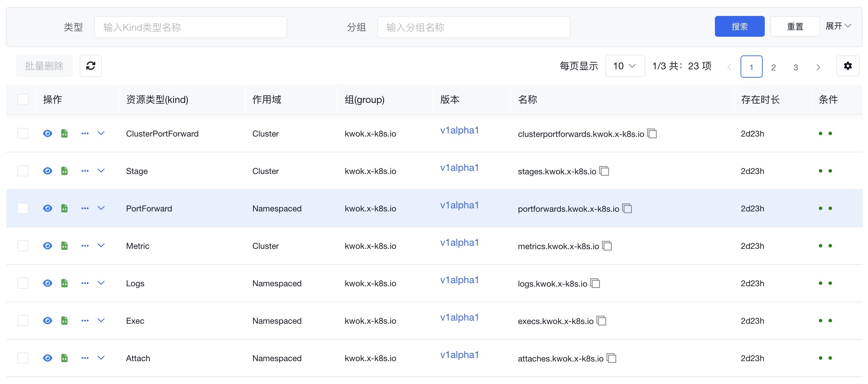Image resolution: width=868 pixels, height=384 pixels.
Task: Refresh the resource list
Action: (91, 66)
